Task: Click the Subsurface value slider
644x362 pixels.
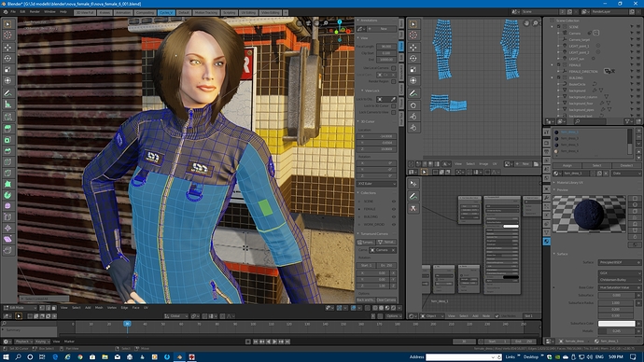Action: 617,295
